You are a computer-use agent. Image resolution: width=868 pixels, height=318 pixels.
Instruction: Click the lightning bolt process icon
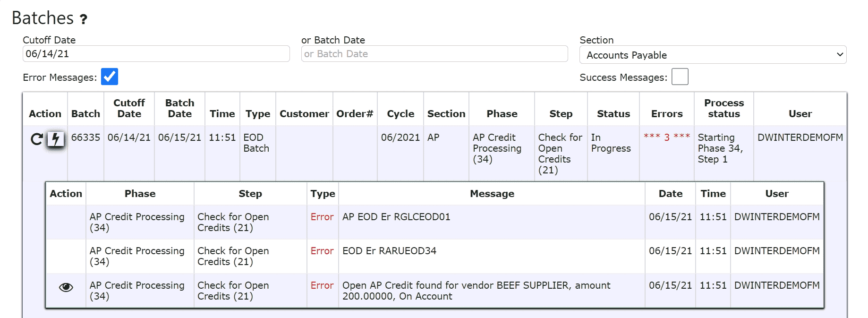(x=56, y=139)
